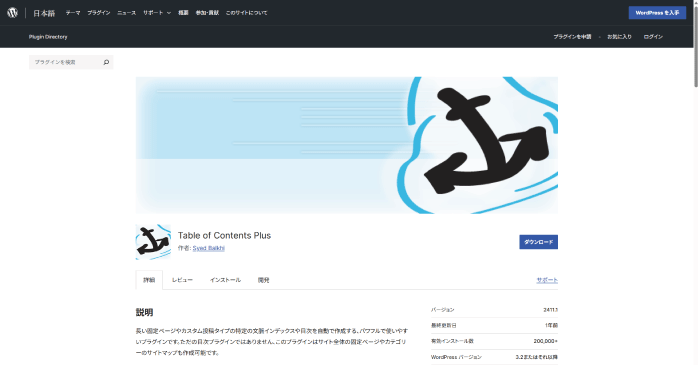The image size is (698, 365).
Task: Open the サポート link beside the tabs
Action: [547, 280]
